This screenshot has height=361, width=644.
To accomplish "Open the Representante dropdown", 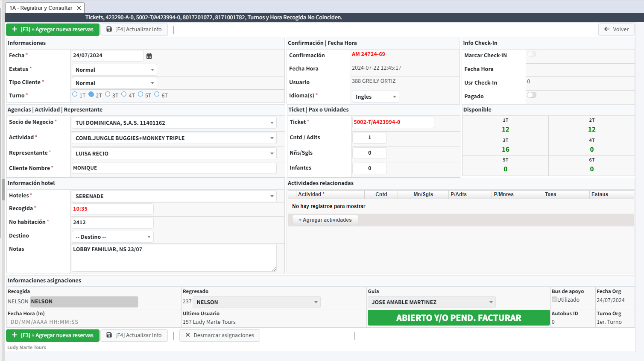I will pyautogui.click(x=174, y=153).
